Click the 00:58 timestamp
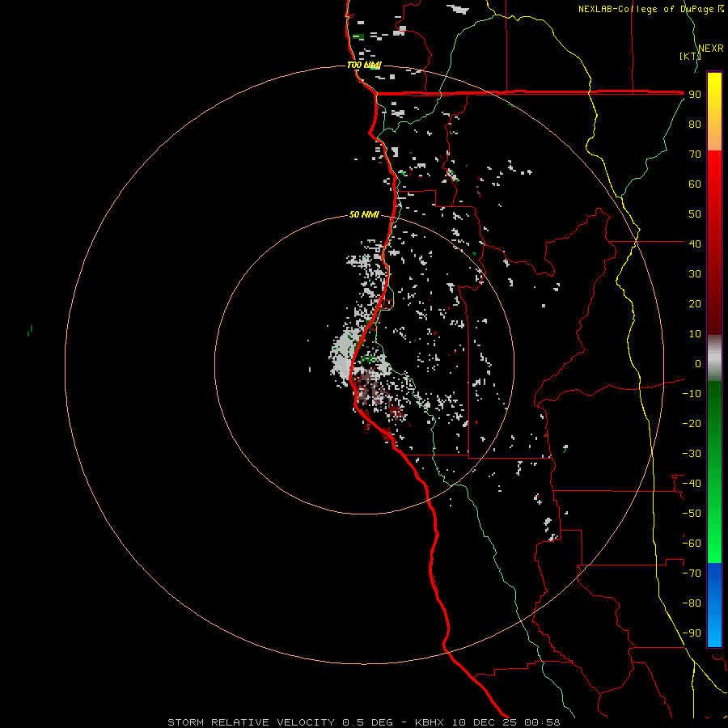Image resolution: width=728 pixels, height=728 pixels. click(542, 722)
